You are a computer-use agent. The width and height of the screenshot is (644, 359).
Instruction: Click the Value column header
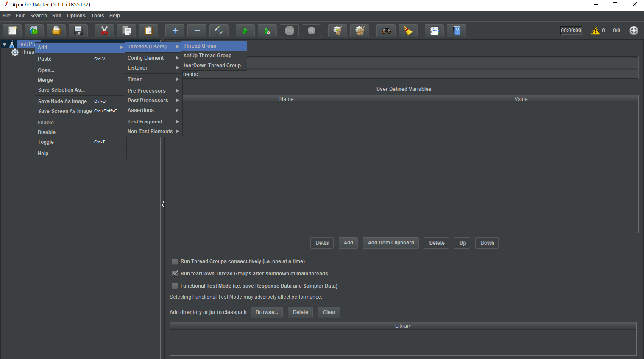[x=521, y=99]
